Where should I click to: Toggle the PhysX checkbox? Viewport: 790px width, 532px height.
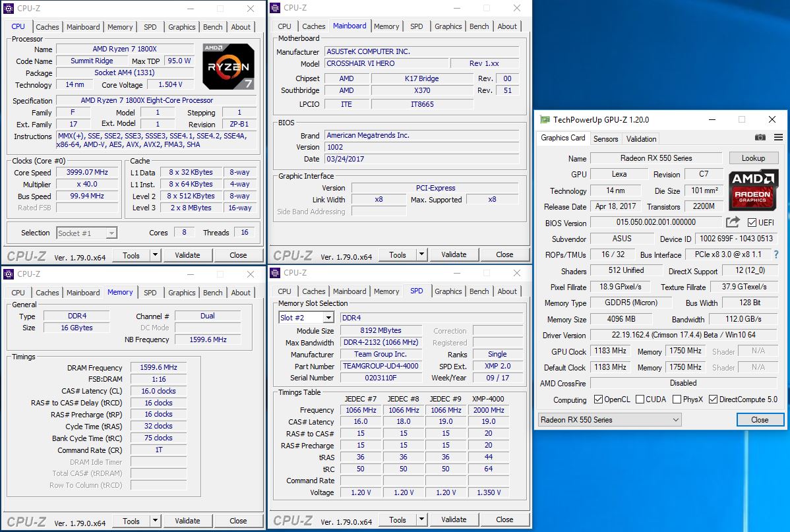pyautogui.click(x=677, y=399)
